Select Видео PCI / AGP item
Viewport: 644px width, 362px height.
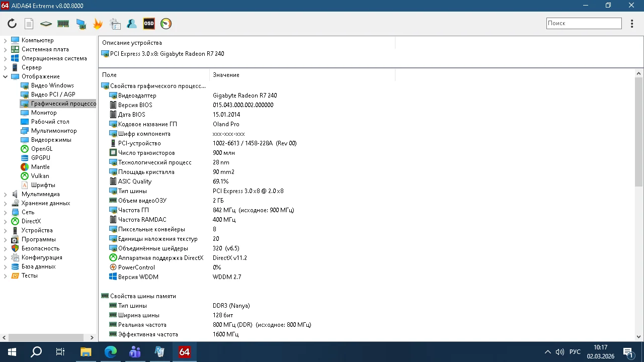[53, 95]
